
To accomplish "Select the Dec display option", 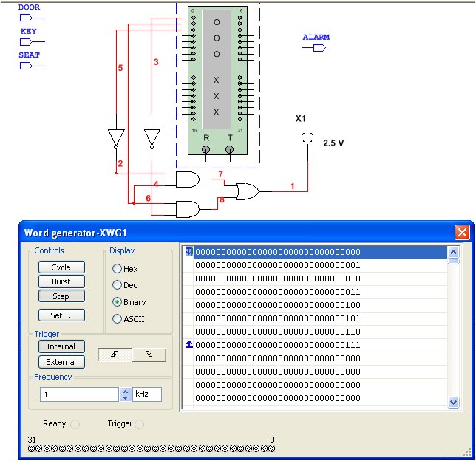I will pos(118,286).
